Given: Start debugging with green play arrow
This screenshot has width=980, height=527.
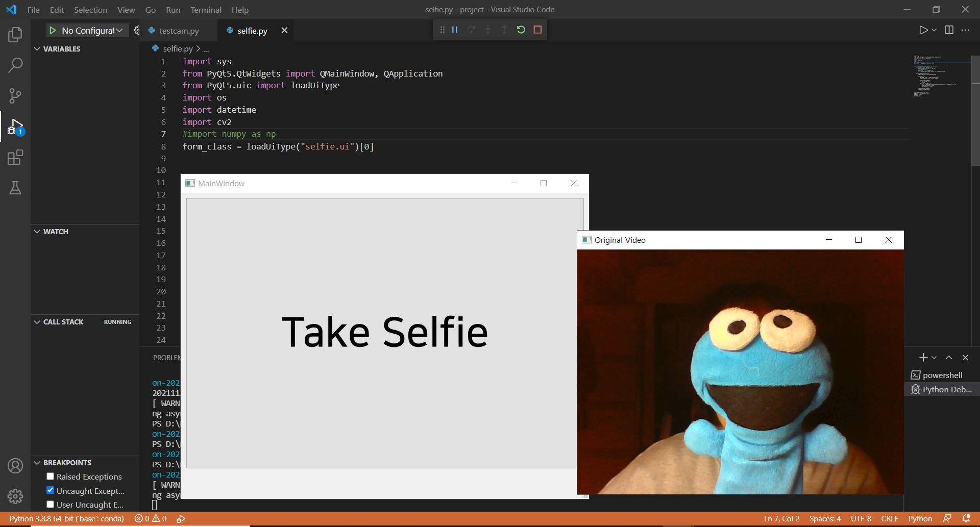Looking at the screenshot, I should coord(53,31).
